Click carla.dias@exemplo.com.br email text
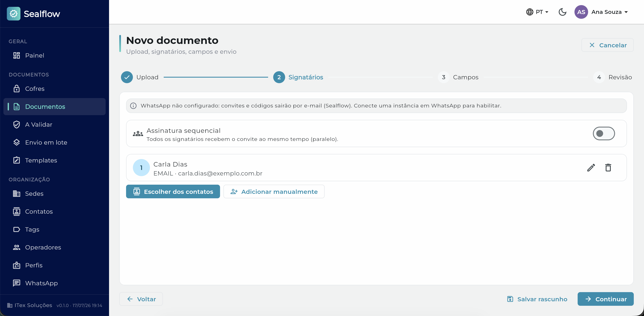 (220, 173)
